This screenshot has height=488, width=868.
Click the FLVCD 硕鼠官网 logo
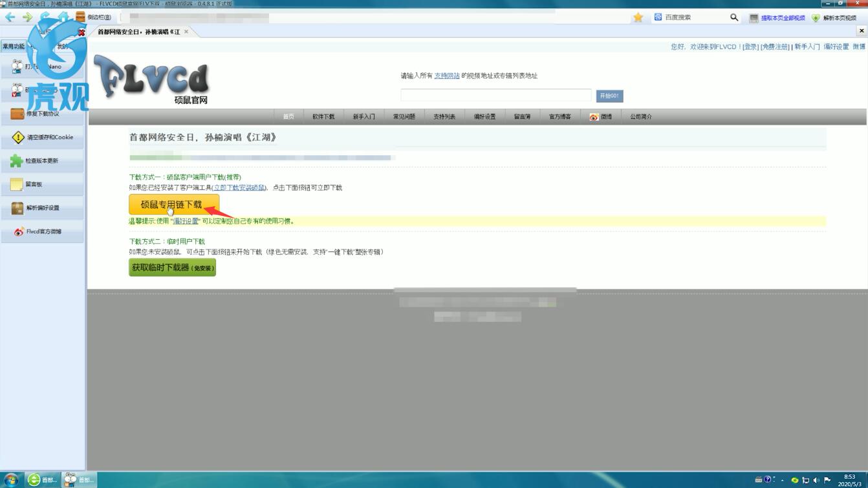(x=153, y=81)
